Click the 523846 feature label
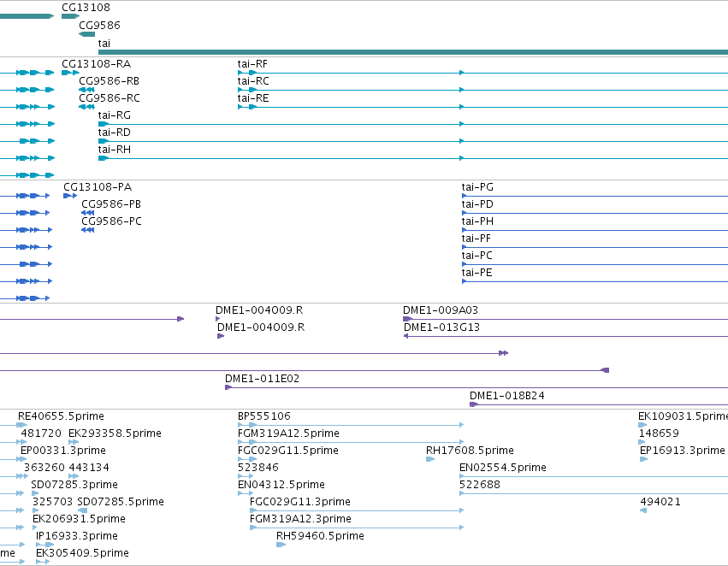Viewport: 728px width, 566px height. [257, 468]
